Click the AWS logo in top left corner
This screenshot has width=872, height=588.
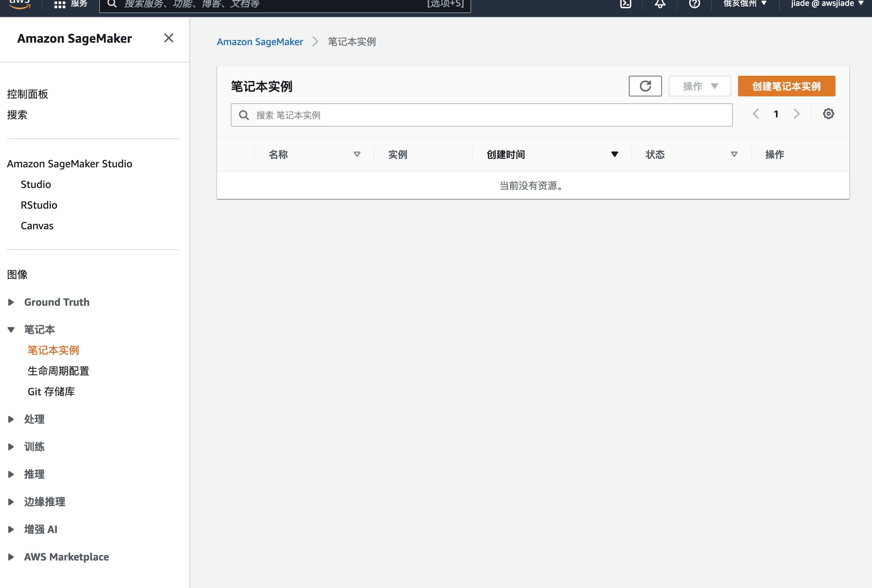pos(20,4)
